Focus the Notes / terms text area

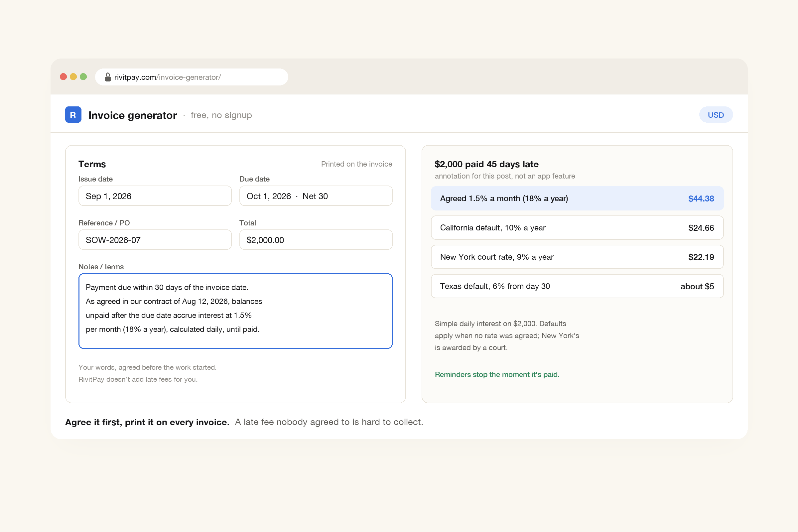235,311
